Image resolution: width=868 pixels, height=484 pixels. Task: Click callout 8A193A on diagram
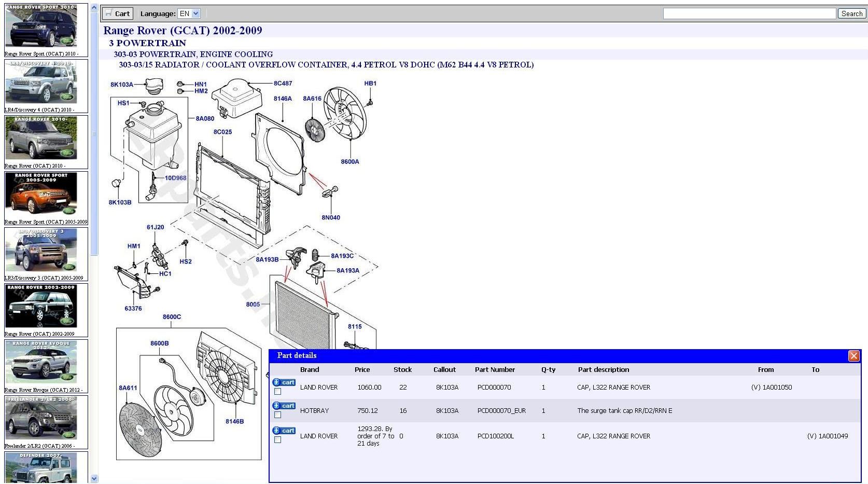[348, 270]
